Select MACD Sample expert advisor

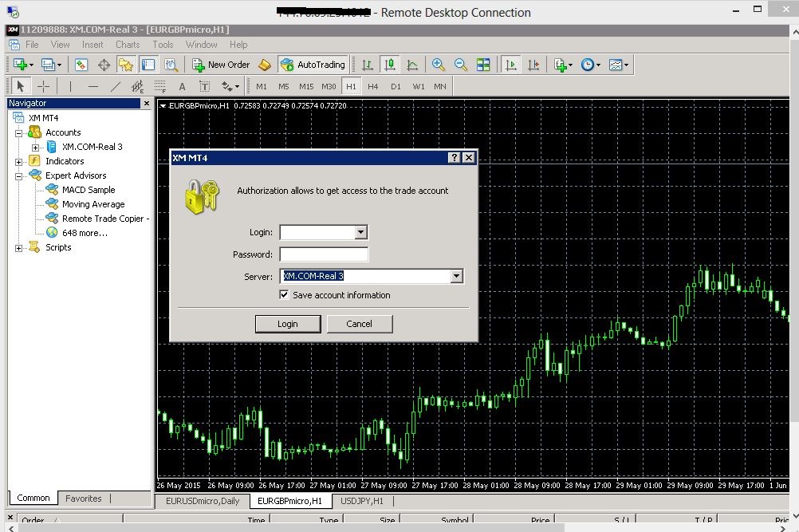click(x=89, y=190)
